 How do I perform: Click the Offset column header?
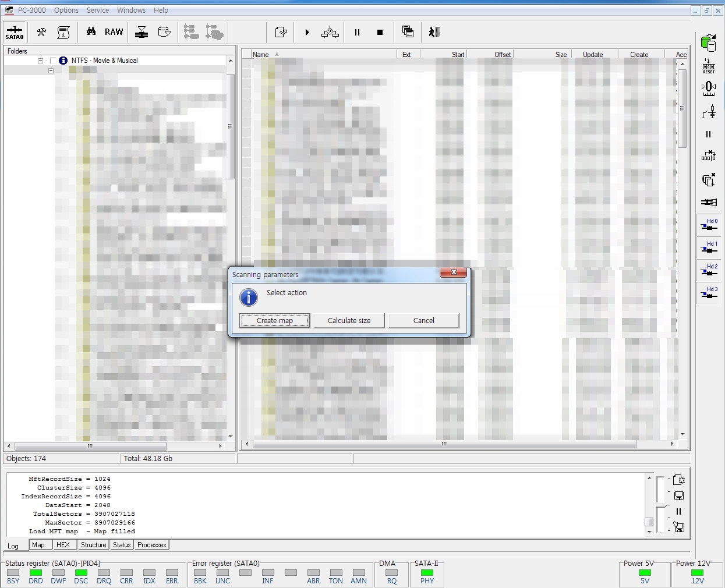[490, 54]
